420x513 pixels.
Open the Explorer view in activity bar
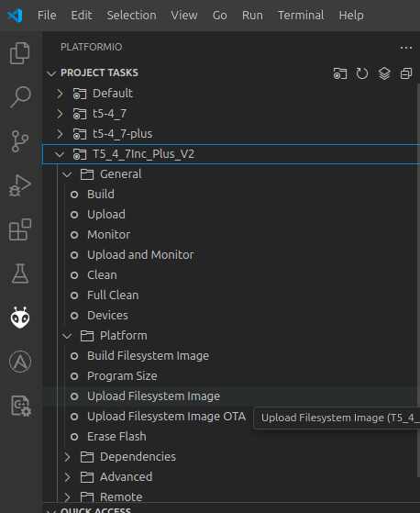20,53
